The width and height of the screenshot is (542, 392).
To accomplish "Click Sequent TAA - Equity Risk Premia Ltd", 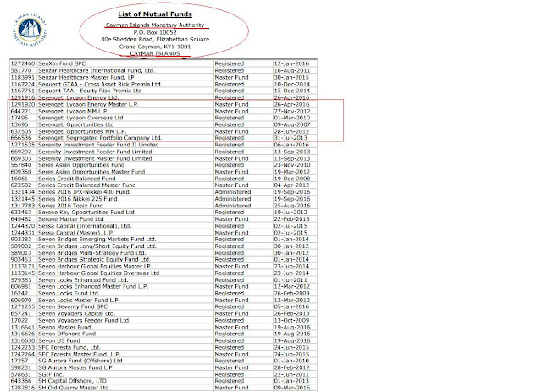I will [90, 91].
